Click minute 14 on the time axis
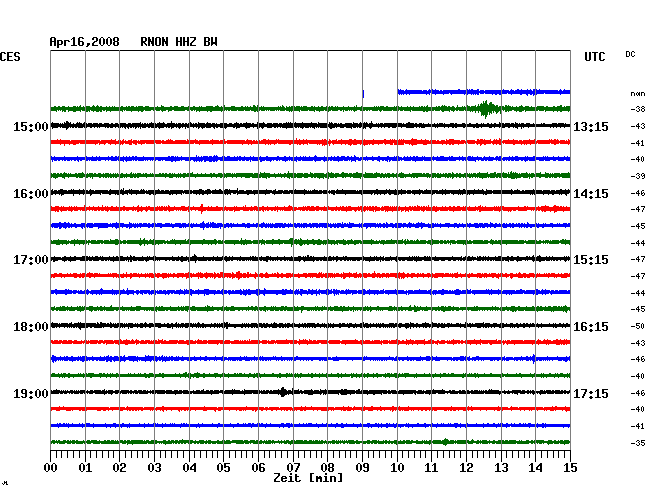Screen dimensions: 650x494 pyautogui.click(x=535, y=467)
